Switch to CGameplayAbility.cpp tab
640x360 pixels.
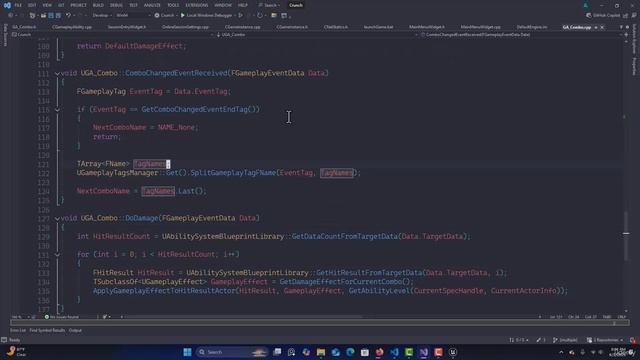click(72, 27)
